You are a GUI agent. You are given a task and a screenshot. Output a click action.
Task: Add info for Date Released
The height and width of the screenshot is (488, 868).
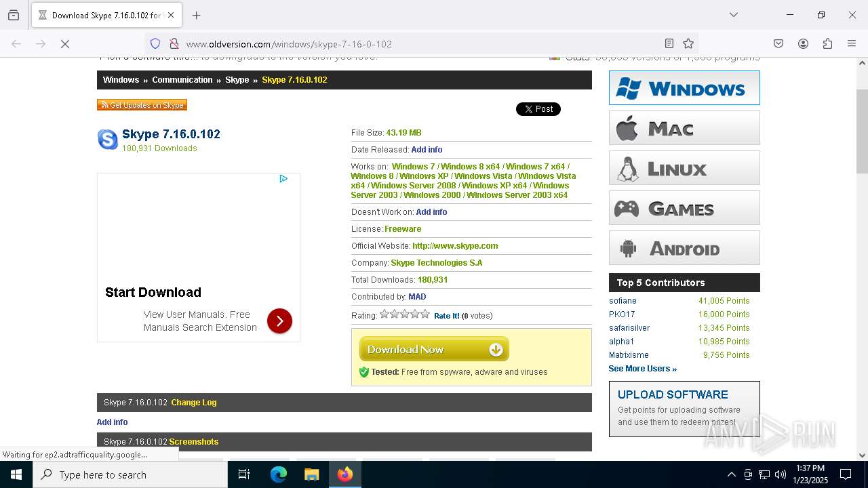click(427, 150)
